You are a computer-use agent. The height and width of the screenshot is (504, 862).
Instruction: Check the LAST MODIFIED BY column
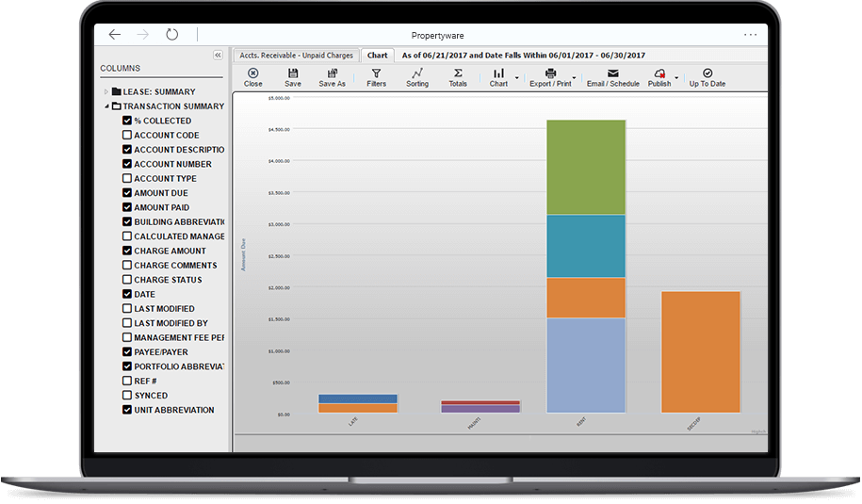tap(127, 322)
